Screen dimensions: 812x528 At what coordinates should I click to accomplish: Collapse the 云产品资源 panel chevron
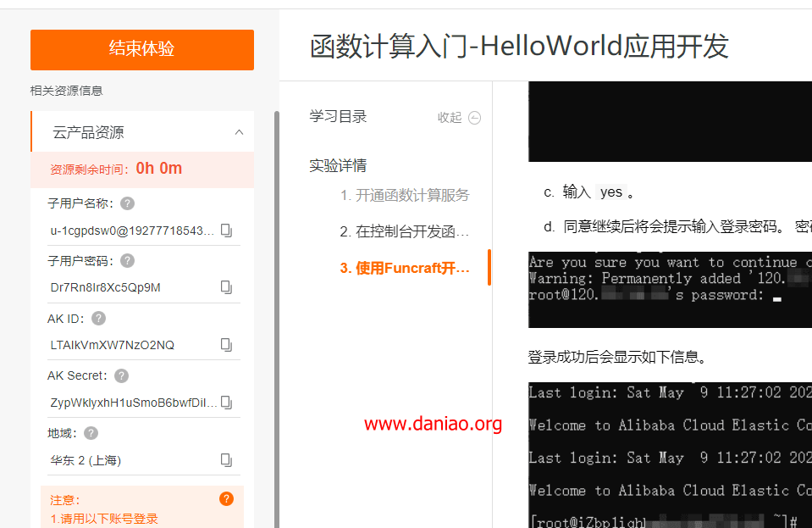click(x=239, y=132)
